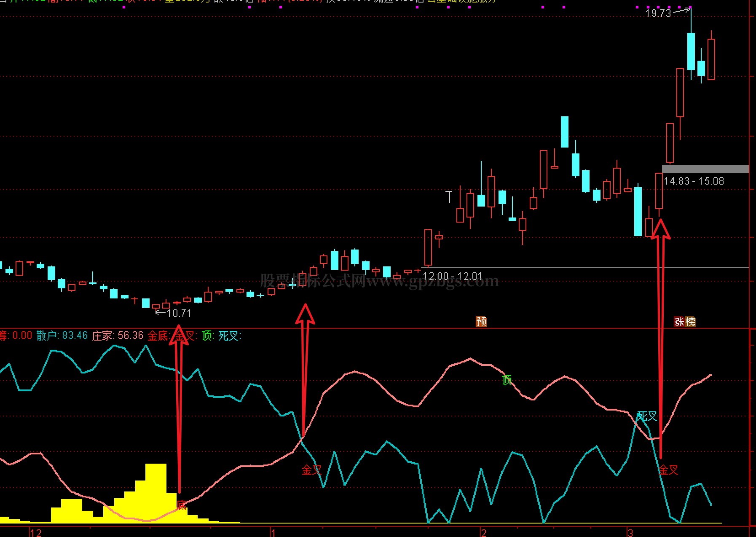The height and width of the screenshot is (537, 756).
Task: Click the 金叉 signal near month 1
Action: (x=311, y=470)
